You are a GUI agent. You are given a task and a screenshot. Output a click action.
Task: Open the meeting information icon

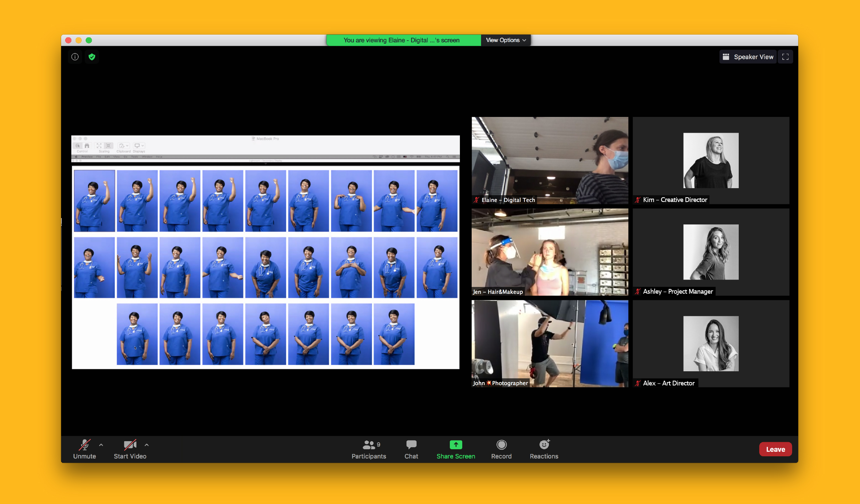[x=75, y=57]
